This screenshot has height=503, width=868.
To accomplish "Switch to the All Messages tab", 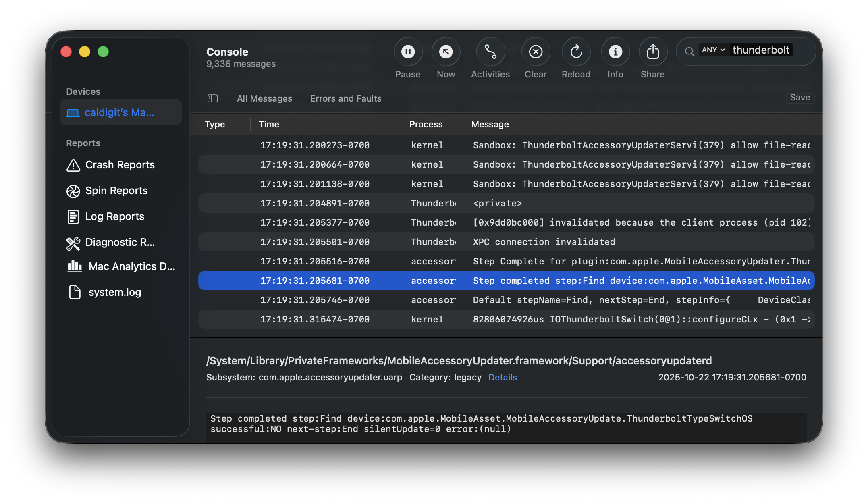I will coord(264,98).
